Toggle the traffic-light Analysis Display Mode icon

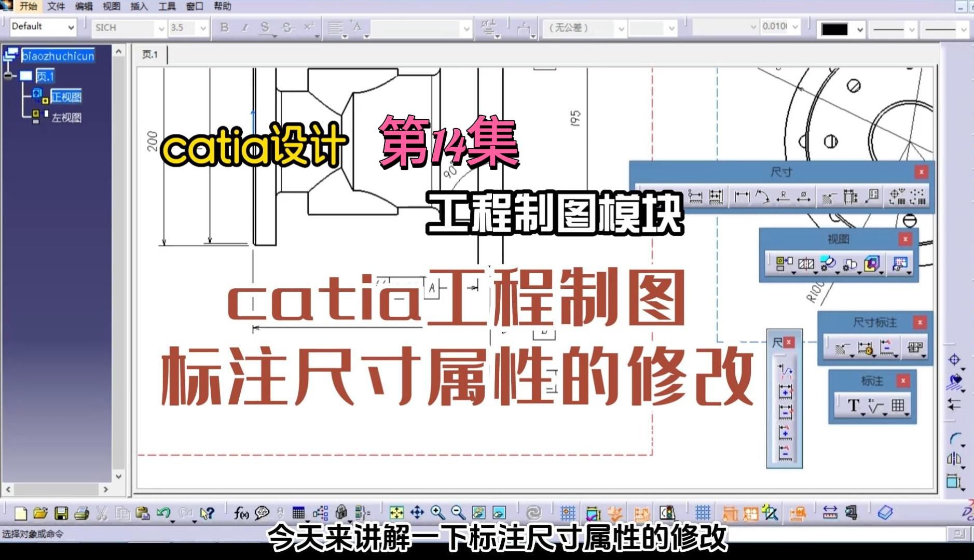coord(667,513)
